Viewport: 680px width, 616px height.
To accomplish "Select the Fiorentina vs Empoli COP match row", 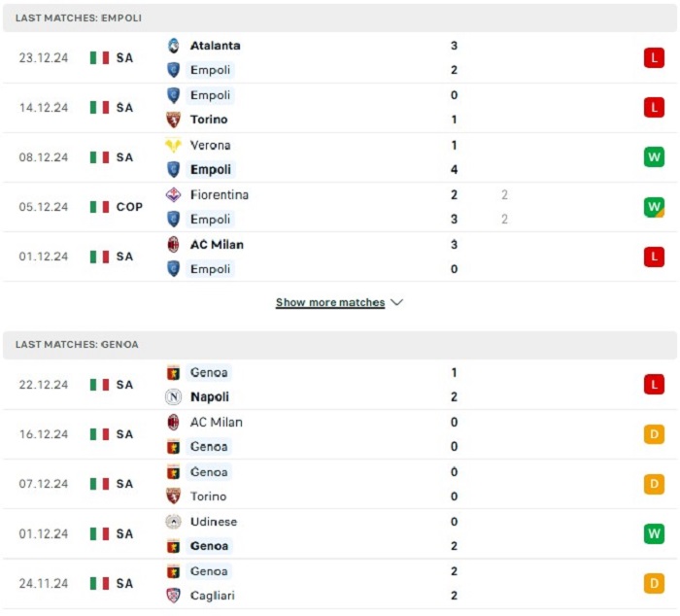I will click(340, 207).
